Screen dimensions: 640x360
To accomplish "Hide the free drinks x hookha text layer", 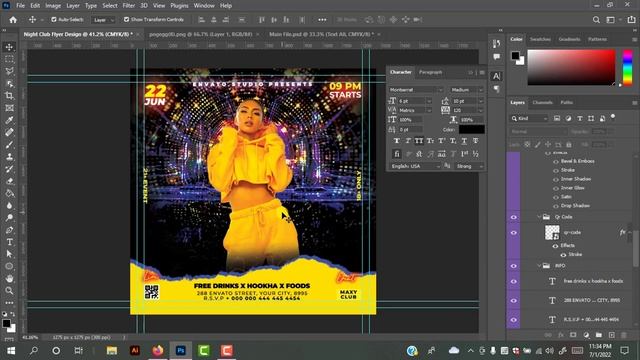I will point(513,281).
